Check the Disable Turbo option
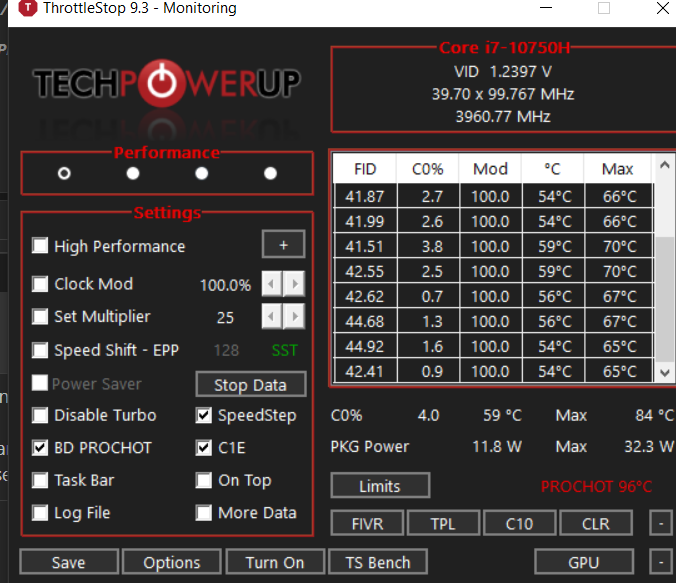The width and height of the screenshot is (676, 583). point(40,415)
